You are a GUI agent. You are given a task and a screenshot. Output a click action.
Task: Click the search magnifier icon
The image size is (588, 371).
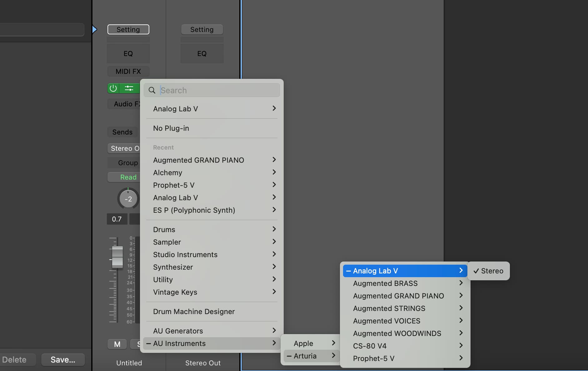[152, 90]
